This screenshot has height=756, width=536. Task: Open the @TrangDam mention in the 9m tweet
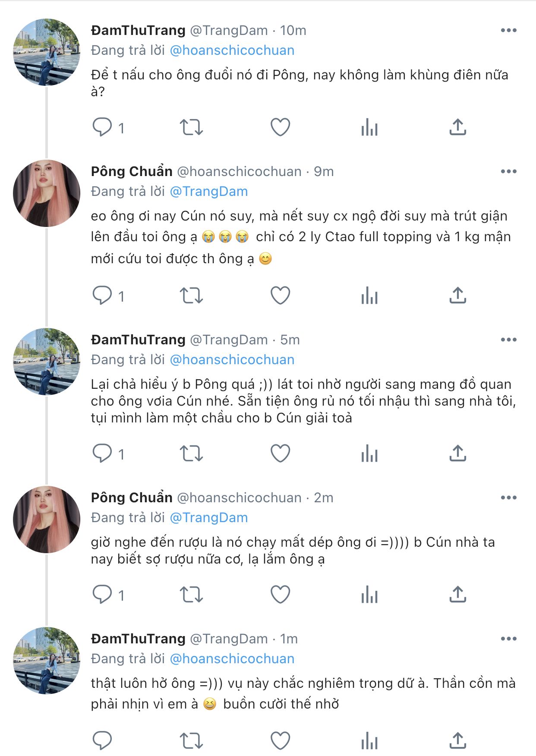(x=209, y=192)
